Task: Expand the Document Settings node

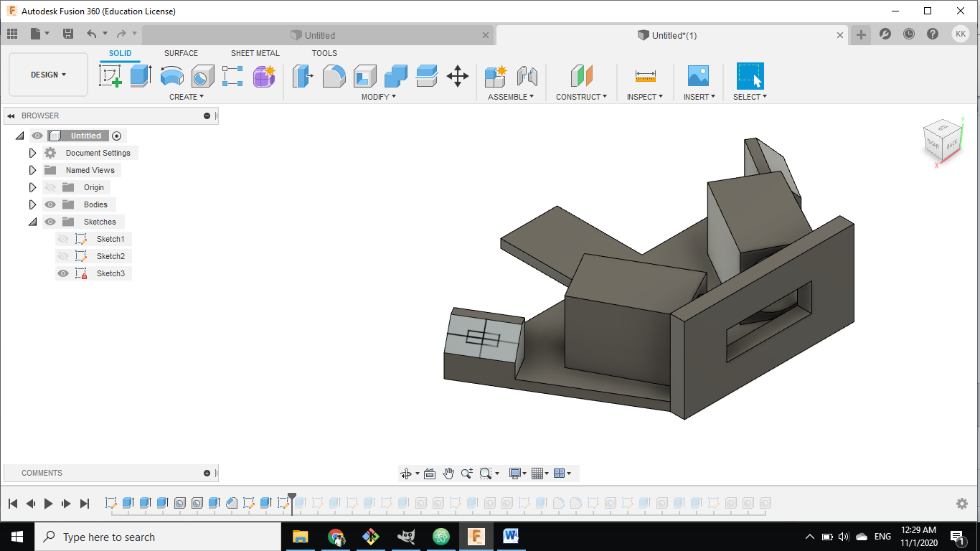Action: tap(32, 153)
